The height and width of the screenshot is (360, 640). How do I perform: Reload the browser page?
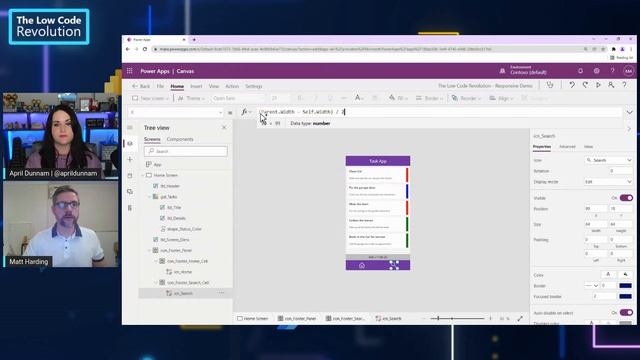[x=145, y=49]
